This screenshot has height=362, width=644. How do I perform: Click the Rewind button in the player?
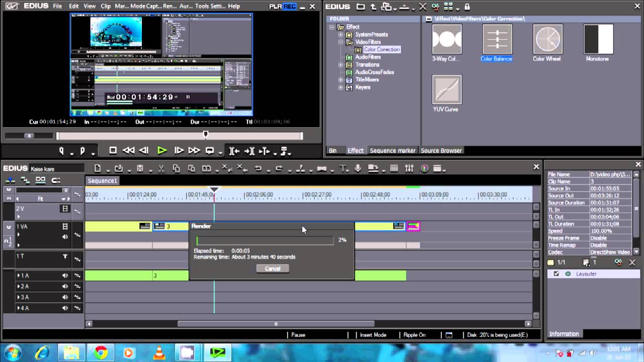pos(128,150)
